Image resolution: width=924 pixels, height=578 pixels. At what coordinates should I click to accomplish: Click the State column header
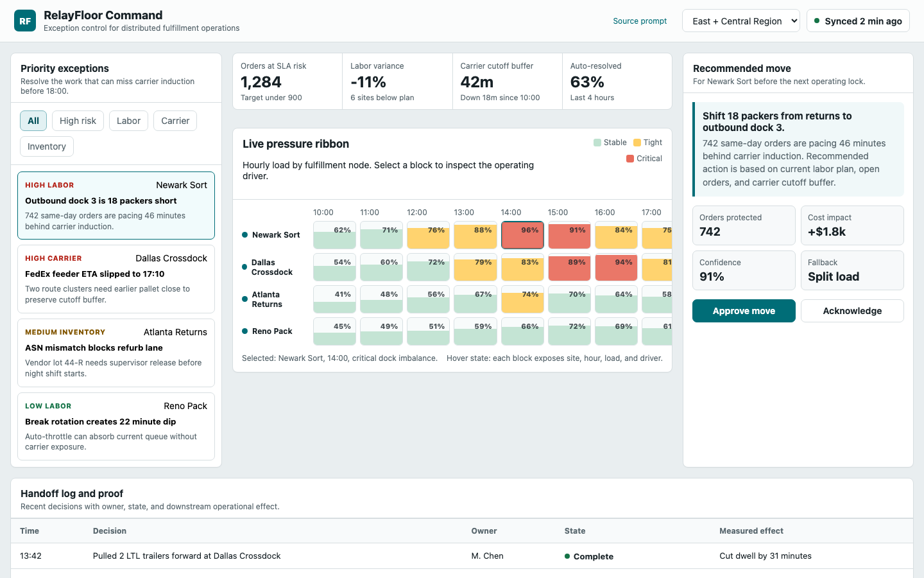click(575, 531)
